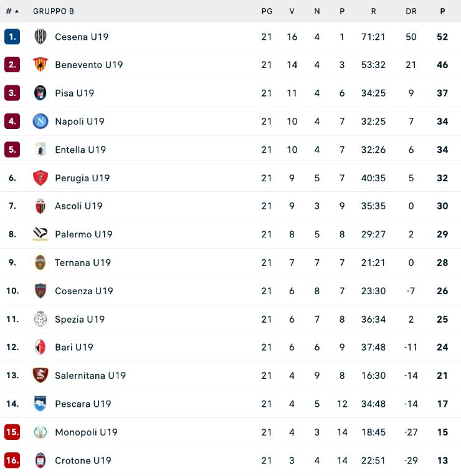This screenshot has width=461, height=476.
Task: Click the Palermo U19 logo
Action: tap(40, 234)
